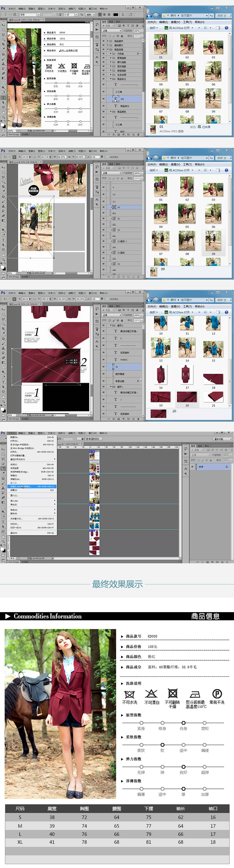Viewport: 234px width, 868px height.
Task: Select the Zoom tool in fourth (File menu) screenshot
Action: coord(3,541)
